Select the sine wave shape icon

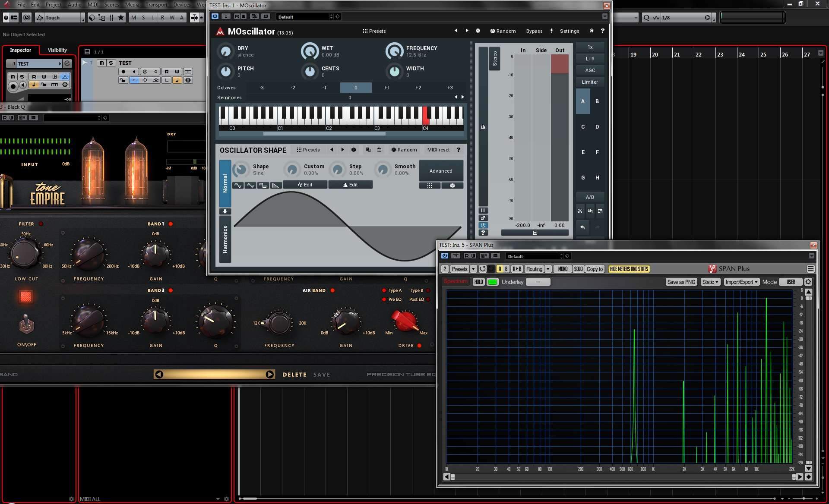238,185
